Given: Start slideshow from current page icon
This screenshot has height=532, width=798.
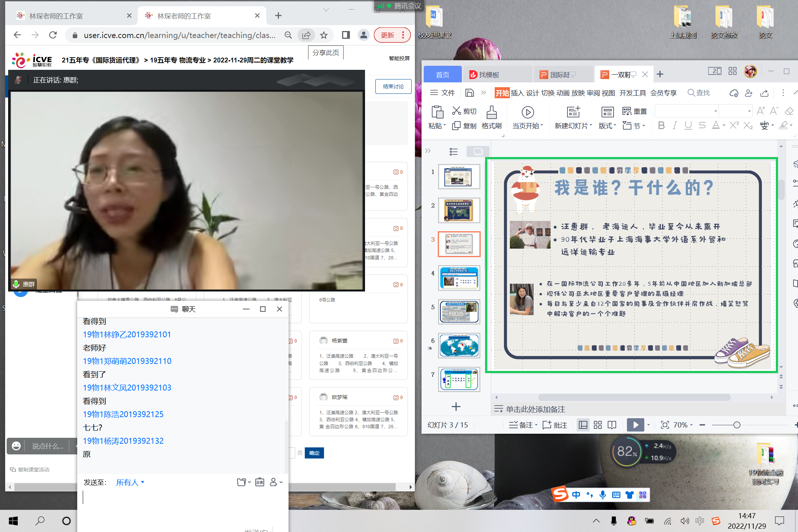Looking at the screenshot, I should 528,112.
